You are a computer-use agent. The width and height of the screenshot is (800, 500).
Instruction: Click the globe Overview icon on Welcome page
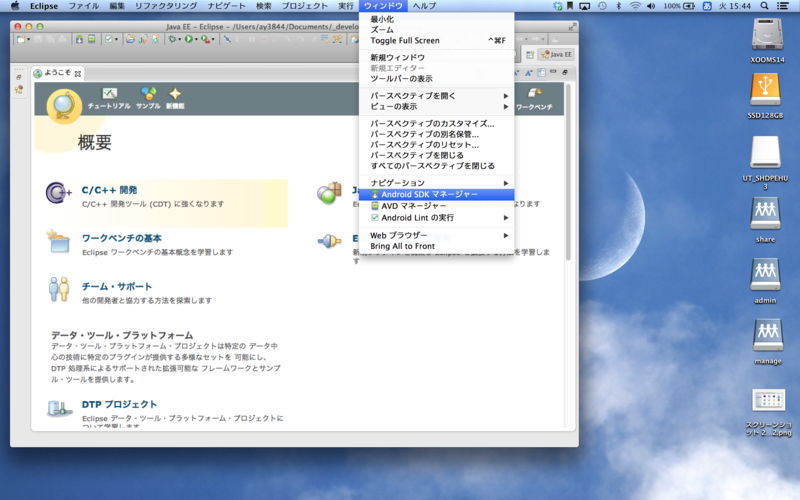pyautogui.click(x=64, y=107)
